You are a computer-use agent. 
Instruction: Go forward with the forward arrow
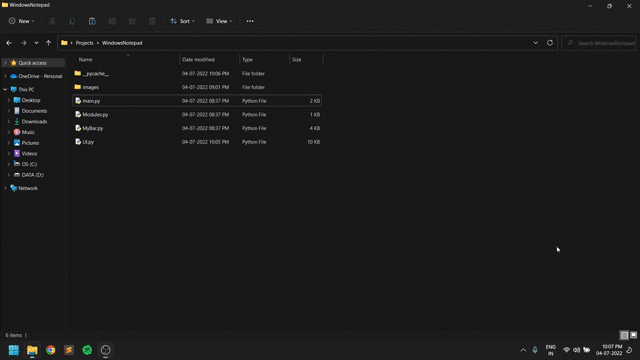click(23, 43)
